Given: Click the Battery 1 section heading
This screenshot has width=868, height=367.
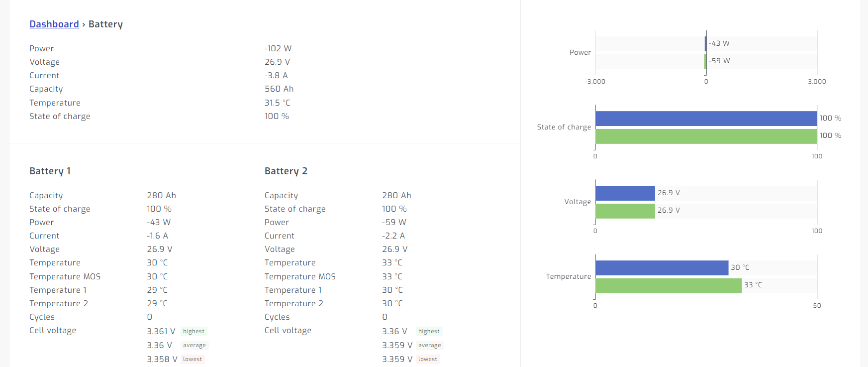Looking at the screenshot, I should click(50, 171).
